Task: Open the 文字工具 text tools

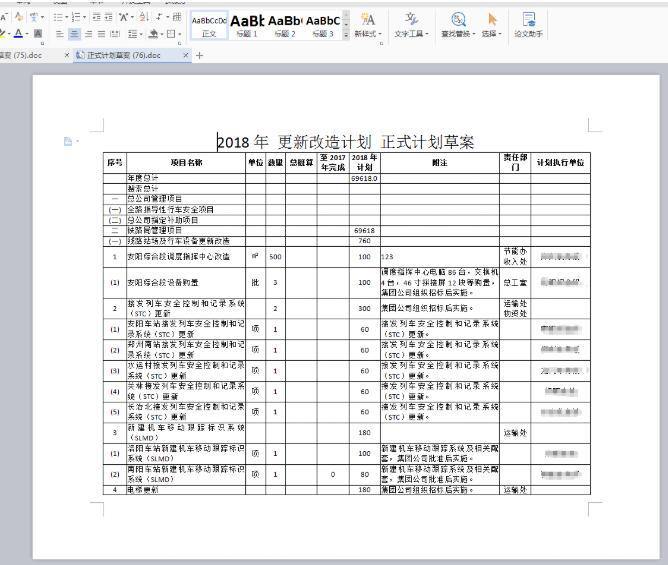Action: 411,23
